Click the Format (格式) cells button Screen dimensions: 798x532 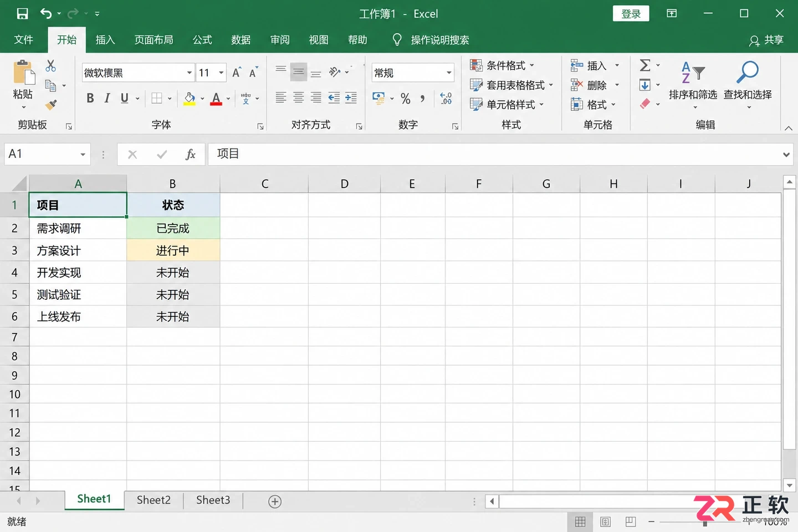[593, 104]
